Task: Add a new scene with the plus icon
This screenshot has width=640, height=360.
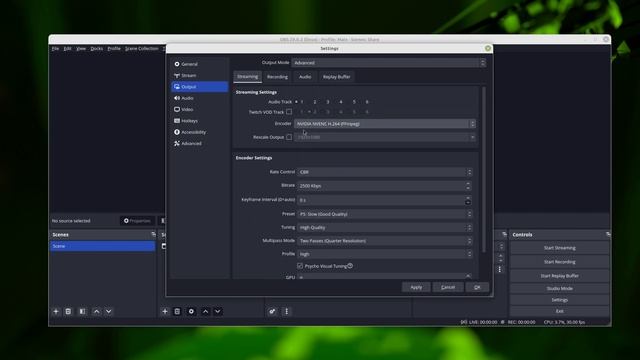Action: [56, 311]
